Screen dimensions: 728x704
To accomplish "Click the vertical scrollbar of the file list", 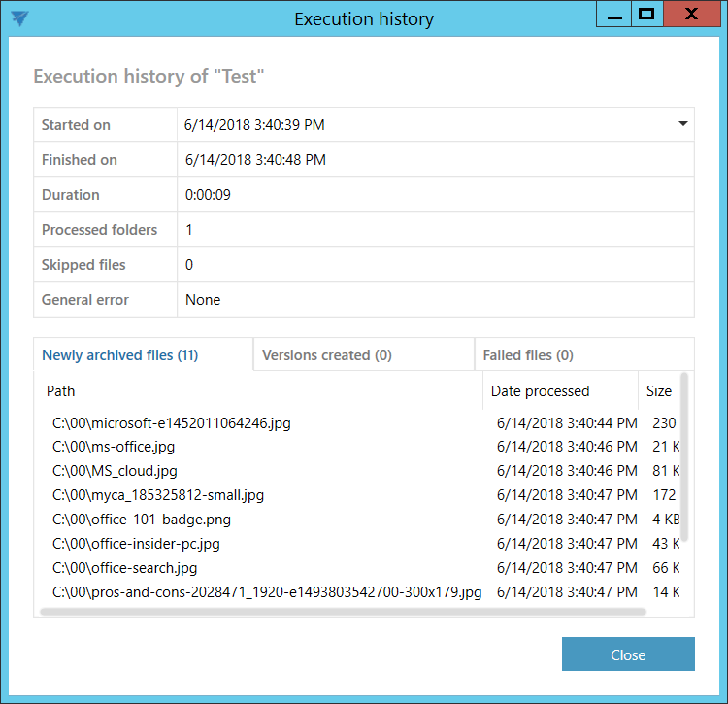I will [684, 456].
